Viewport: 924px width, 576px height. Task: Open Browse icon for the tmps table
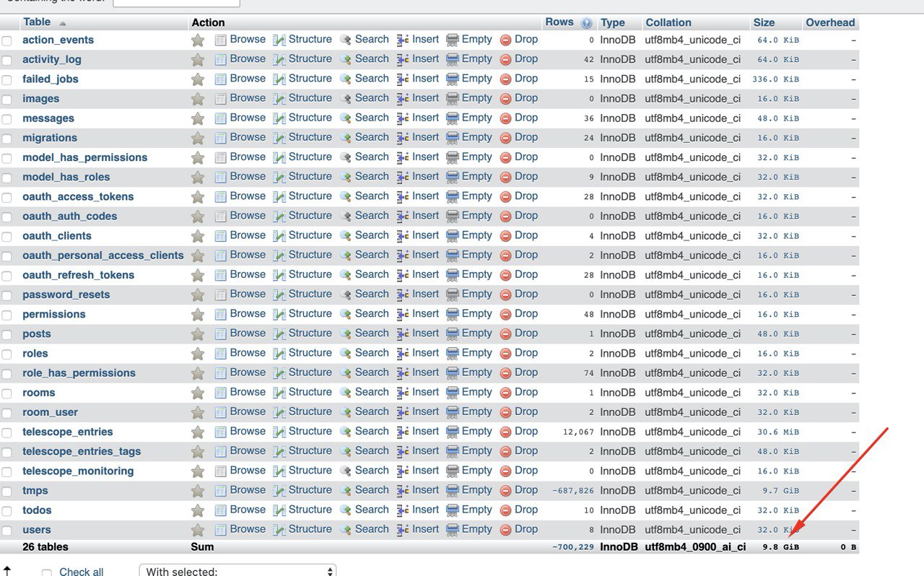pos(221,491)
